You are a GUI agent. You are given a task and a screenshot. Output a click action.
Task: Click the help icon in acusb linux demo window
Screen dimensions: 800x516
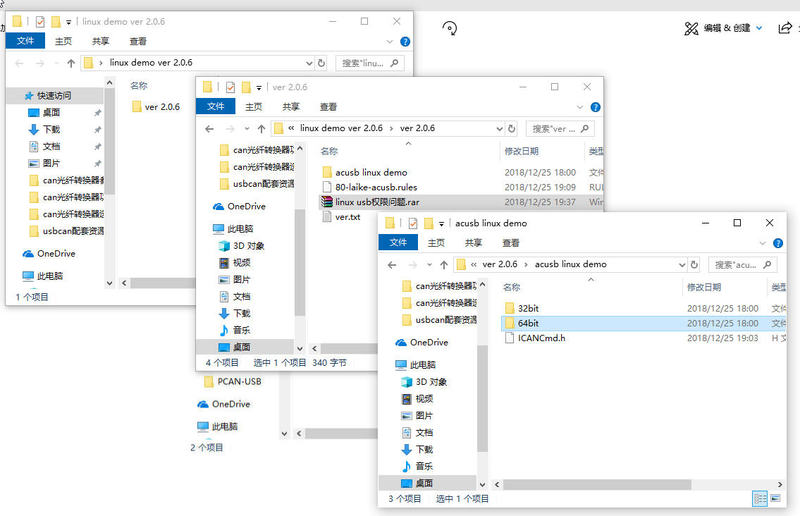tap(778, 243)
